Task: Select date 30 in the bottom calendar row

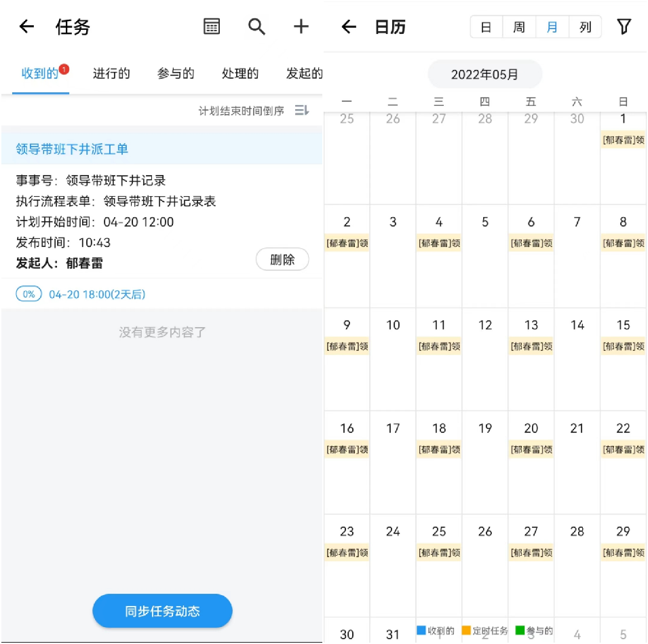Action: pos(347,634)
